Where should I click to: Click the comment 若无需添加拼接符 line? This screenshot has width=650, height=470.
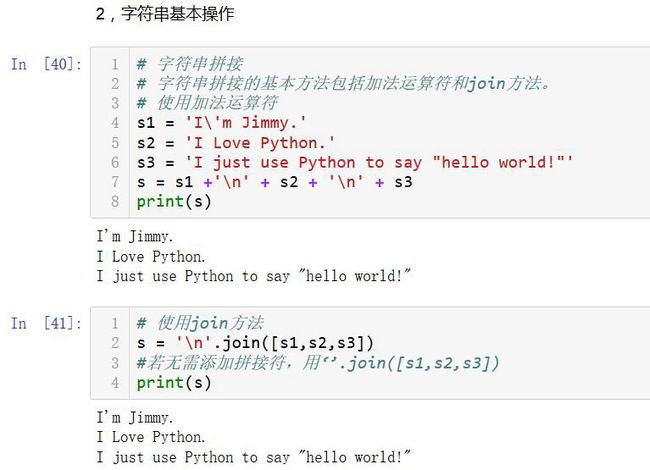point(318,363)
